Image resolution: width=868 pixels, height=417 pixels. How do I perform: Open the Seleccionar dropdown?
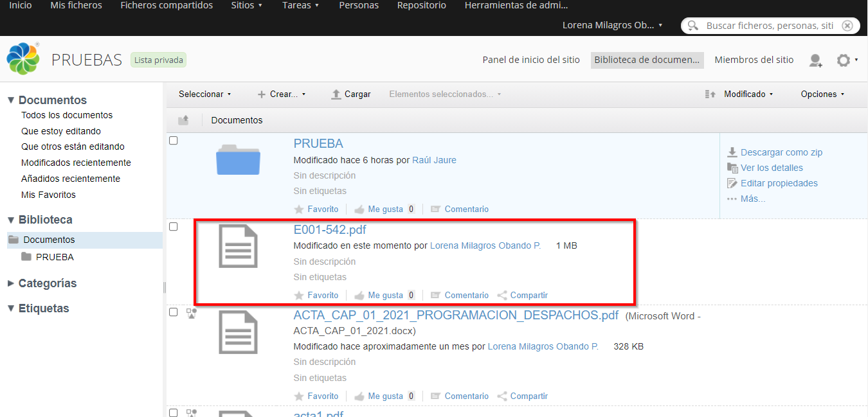coord(205,94)
